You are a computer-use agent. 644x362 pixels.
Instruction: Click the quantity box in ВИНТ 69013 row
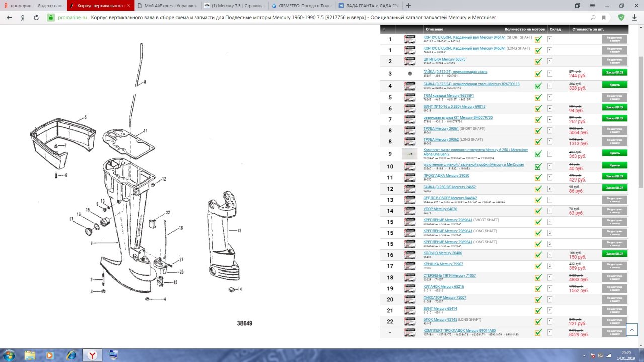[549, 108]
